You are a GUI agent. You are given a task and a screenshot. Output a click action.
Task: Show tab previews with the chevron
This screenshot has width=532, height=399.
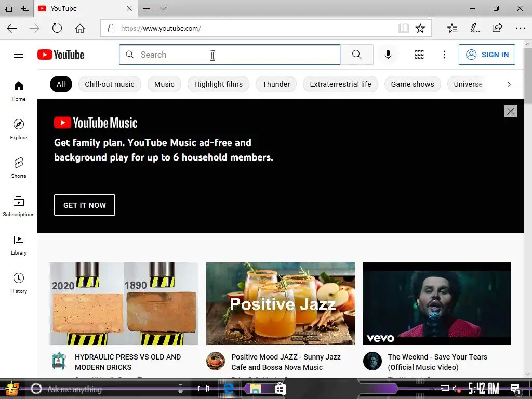pos(163,8)
